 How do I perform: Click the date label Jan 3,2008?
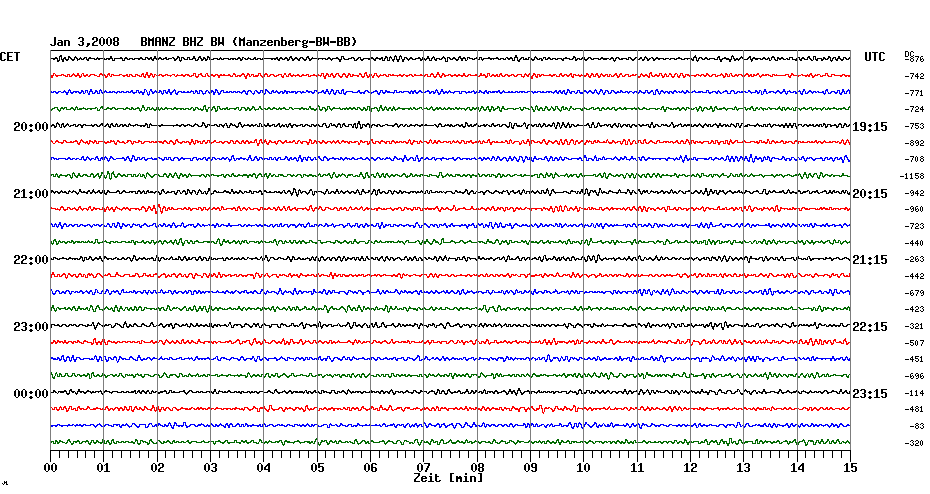[x=84, y=42]
